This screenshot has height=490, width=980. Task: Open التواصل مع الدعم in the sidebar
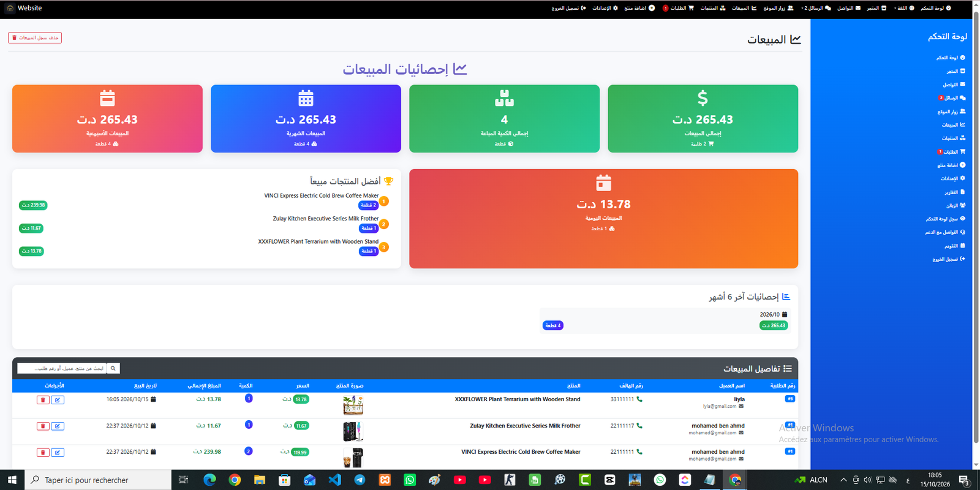(945, 232)
